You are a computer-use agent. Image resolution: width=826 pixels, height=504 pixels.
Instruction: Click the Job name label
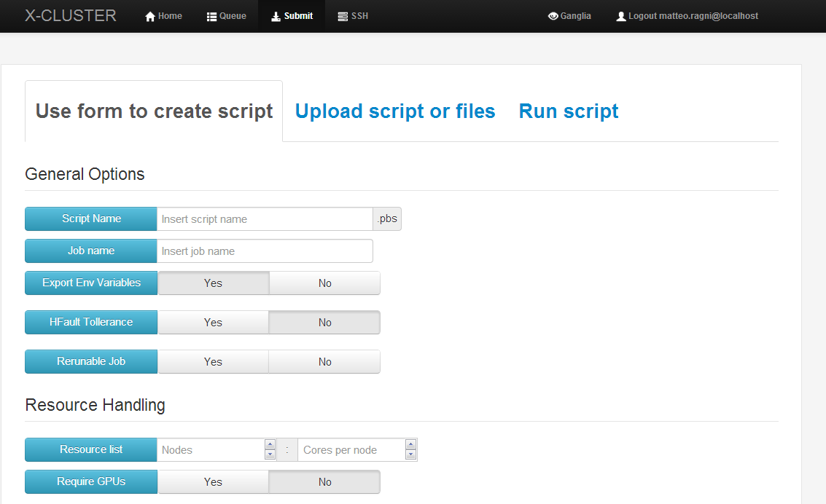[91, 251]
